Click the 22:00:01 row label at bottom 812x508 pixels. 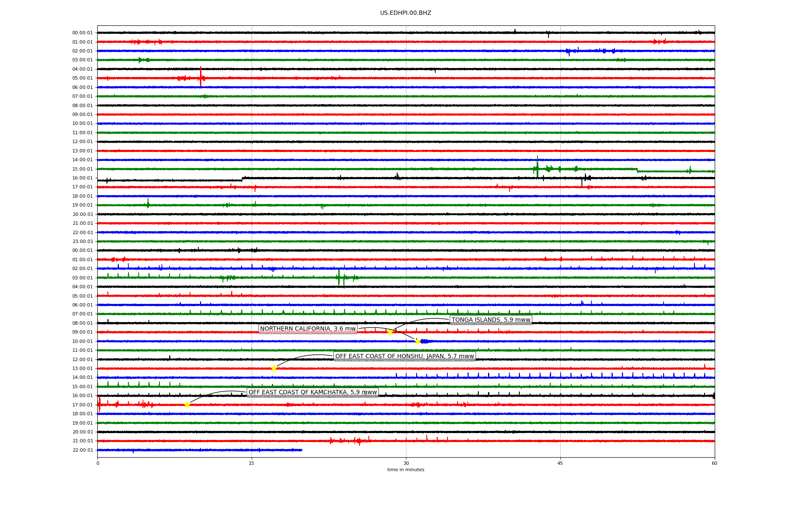82,450
